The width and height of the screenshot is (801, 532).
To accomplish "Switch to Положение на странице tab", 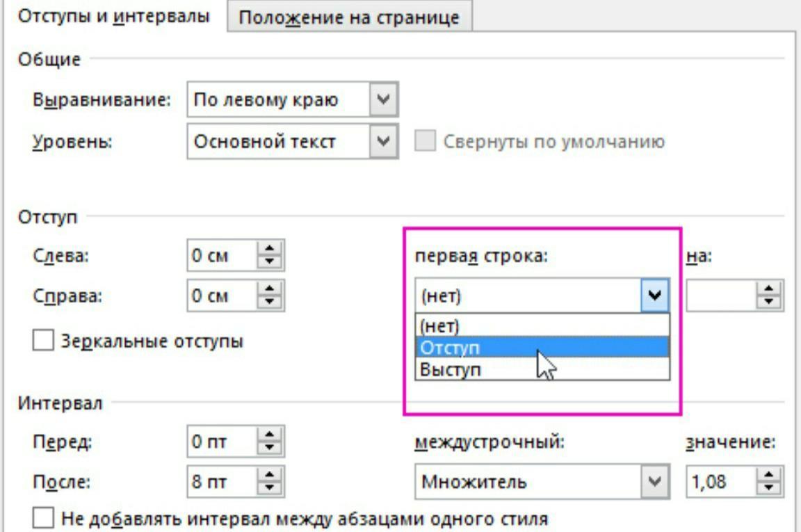I will point(350,17).
